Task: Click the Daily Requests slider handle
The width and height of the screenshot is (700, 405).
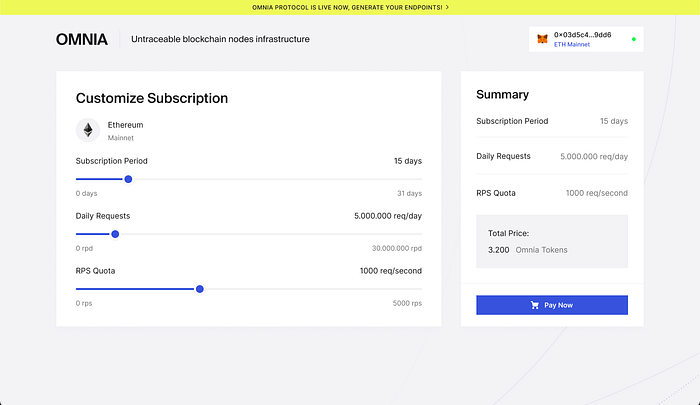Action: pyautogui.click(x=115, y=234)
